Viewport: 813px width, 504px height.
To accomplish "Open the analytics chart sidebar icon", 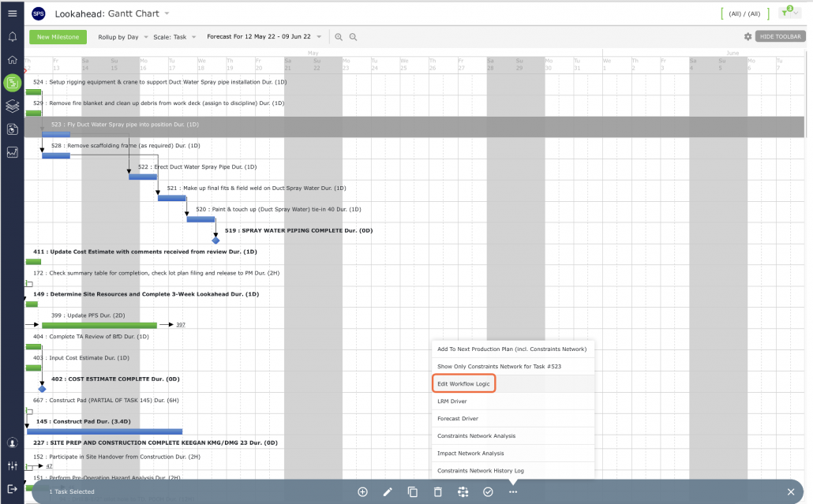I will [x=13, y=152].
